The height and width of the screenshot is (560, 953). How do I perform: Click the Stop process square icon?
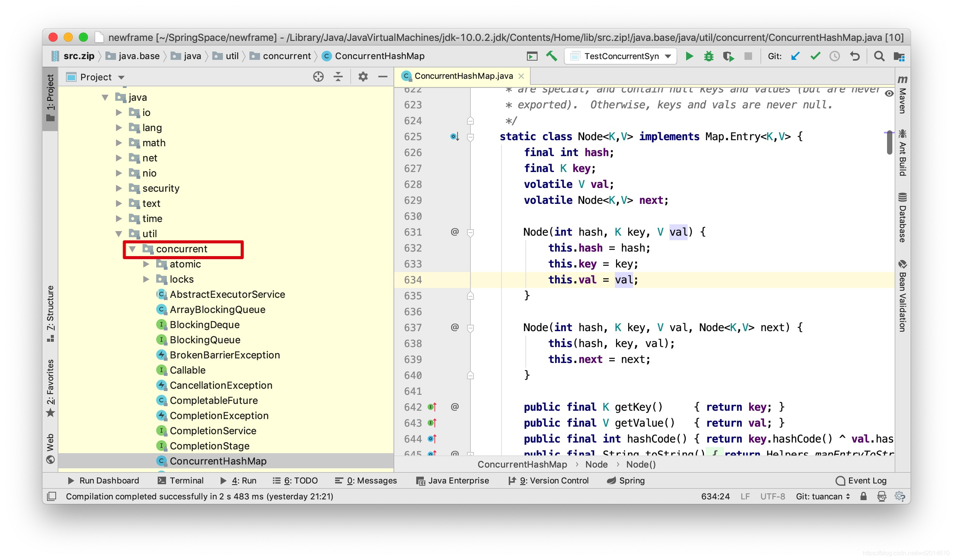tap(748, 56)
